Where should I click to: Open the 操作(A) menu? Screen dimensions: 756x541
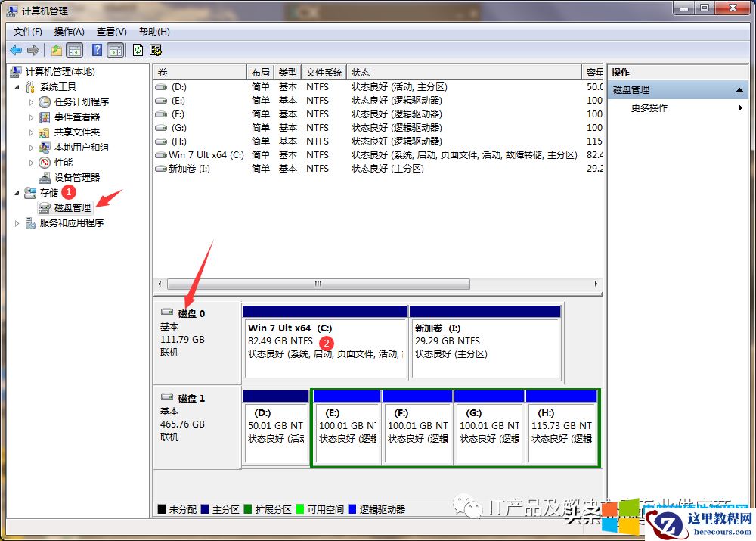[x=70, y=32]
